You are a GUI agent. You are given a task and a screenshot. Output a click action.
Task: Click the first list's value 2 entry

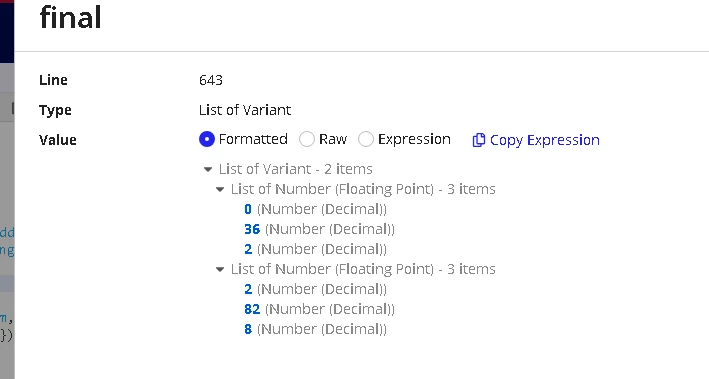tap(248, 249)
